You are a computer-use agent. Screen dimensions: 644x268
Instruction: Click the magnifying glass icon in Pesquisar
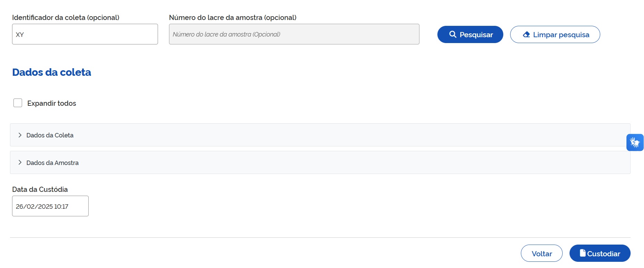453,34
